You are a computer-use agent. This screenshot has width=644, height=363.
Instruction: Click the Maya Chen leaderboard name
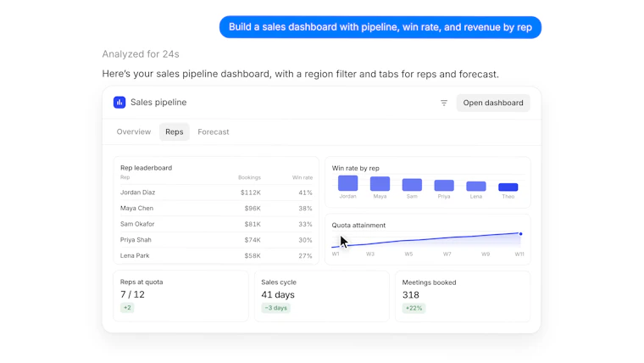[136, 208]
